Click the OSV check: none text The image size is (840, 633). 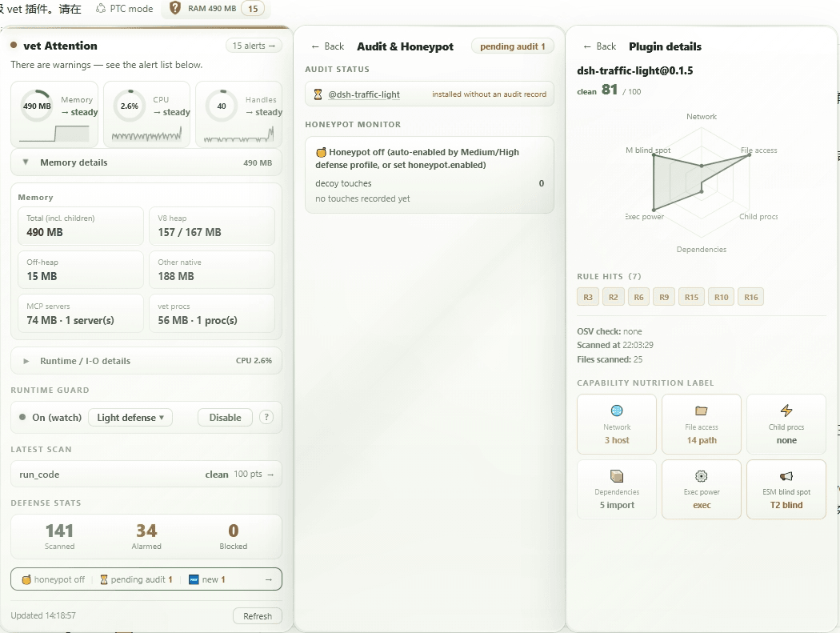click(609, 331)
